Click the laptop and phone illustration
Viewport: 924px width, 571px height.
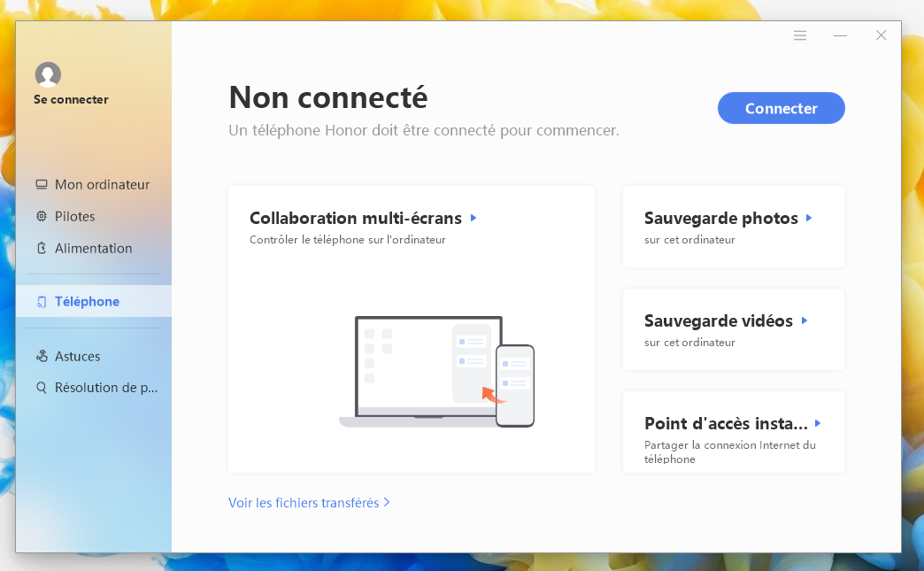[x=437, y=372]
